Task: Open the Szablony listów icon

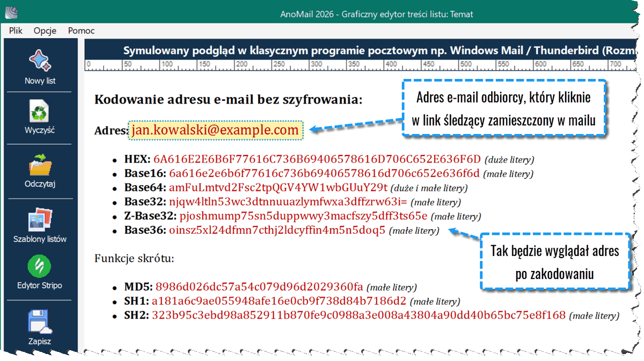Action: pyautogui.click(x=40, y=219)
